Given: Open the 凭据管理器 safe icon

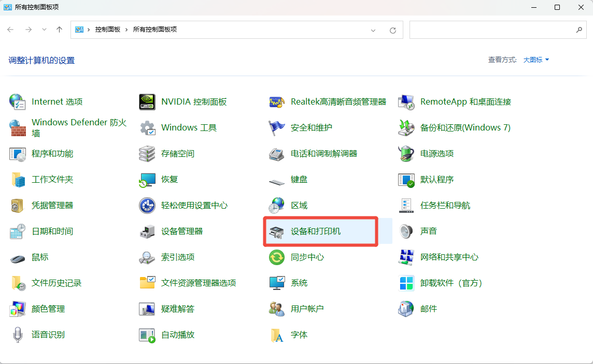Looking at the screenshot, I should pos(18,206).
